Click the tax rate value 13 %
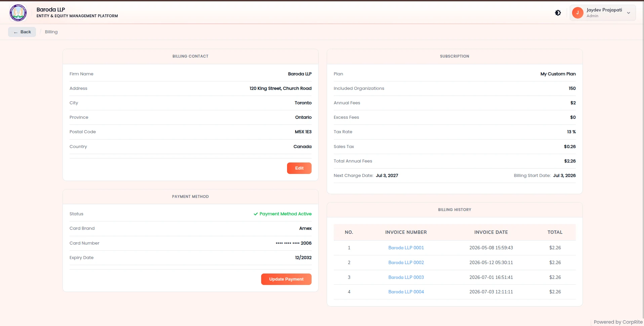 pyautogui.click(x=571, y=132)
